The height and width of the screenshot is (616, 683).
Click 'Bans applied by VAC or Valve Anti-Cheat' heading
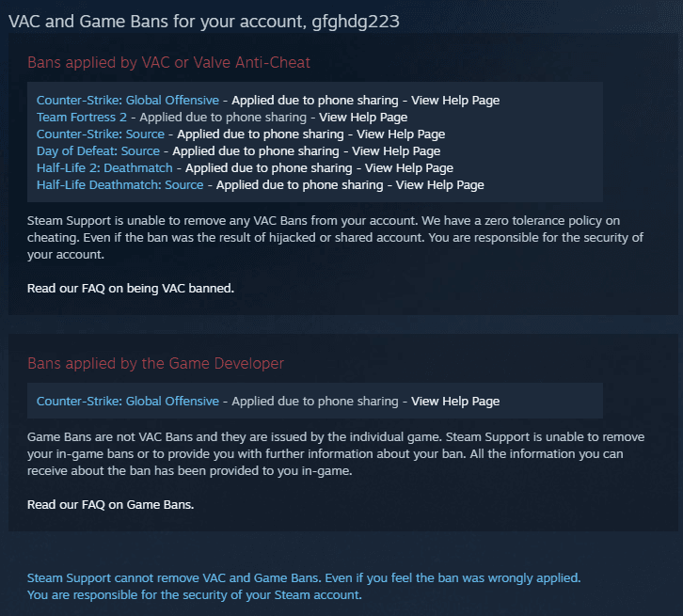pos(169,63)
